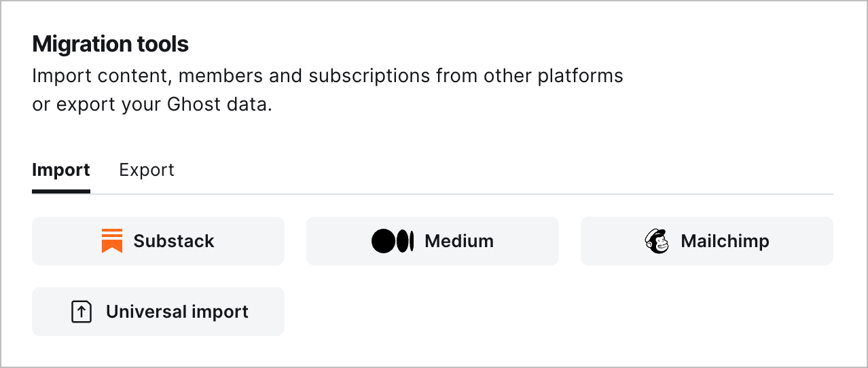The height and width of the screenshot is (368, 868).
Task: Click the "Migration tools" heading
Action: pos(111,45)
